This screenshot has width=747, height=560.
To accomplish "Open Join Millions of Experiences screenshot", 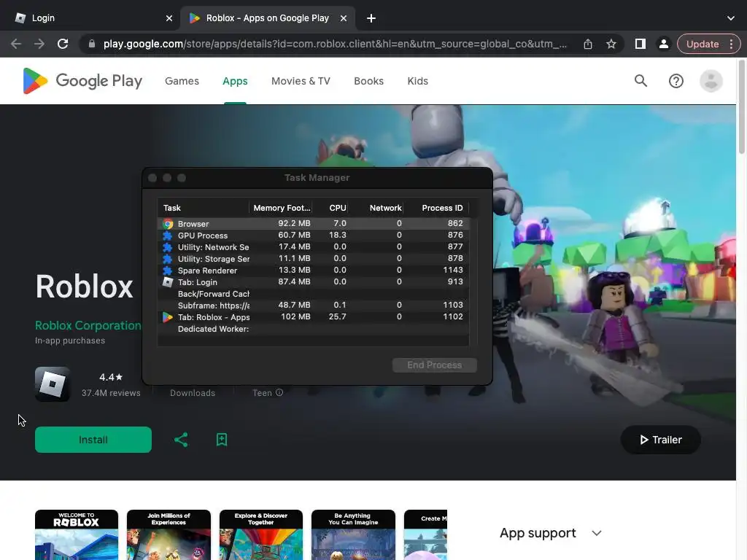I will click(x=169, y=534).
